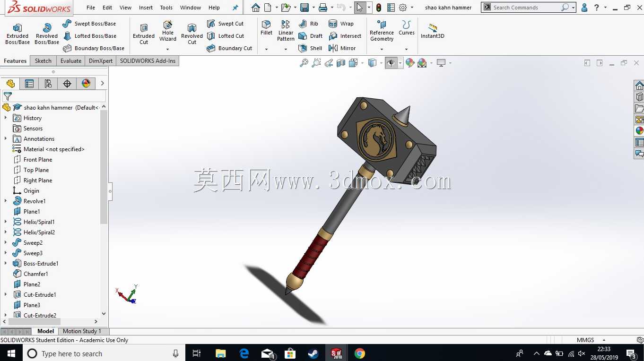Viewport: 644px width, 361px height.
Task: Expand the Fillet dropdown arrow
Action: 267,49
